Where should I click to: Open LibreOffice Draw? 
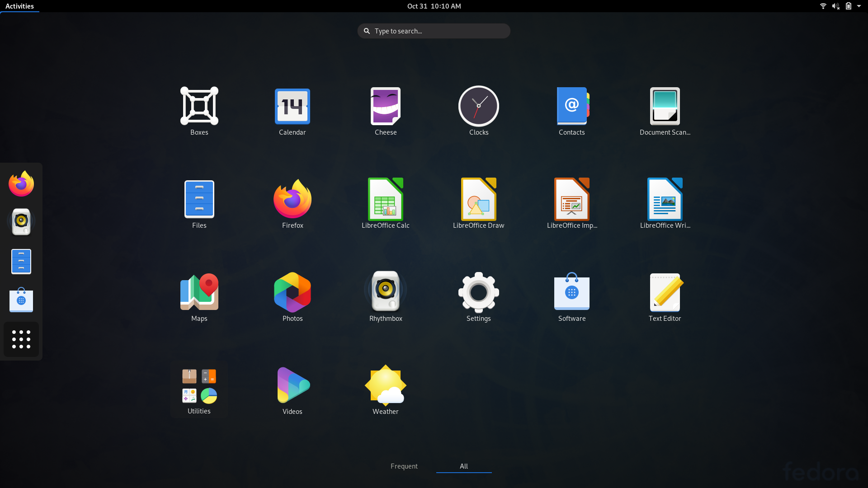[x=479, y=204]
